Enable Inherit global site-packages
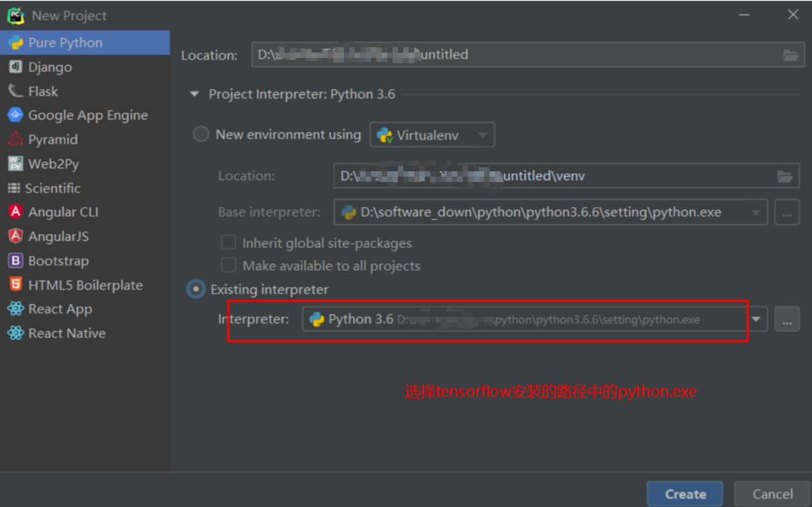 (x=229, y=242)
